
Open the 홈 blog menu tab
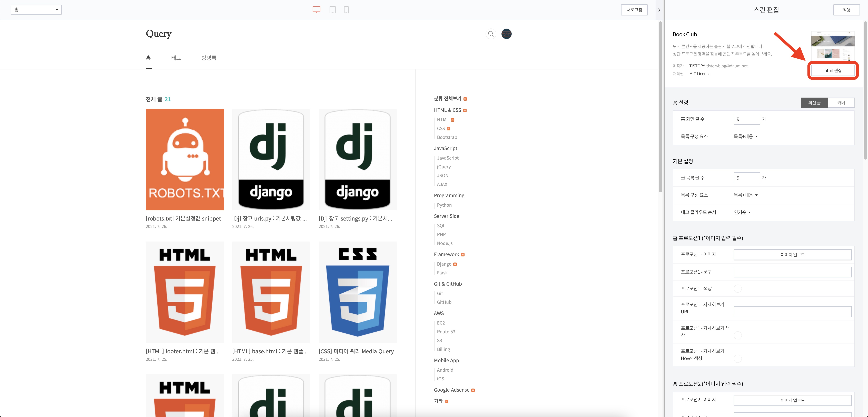[148, 58]
